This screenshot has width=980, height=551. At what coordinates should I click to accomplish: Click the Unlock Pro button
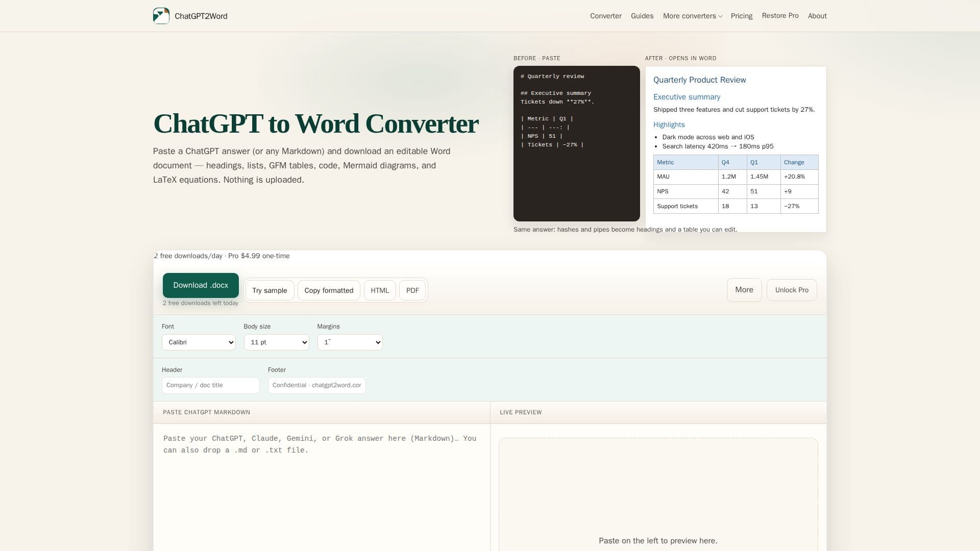pyautogui.click(x=792, y=290)
